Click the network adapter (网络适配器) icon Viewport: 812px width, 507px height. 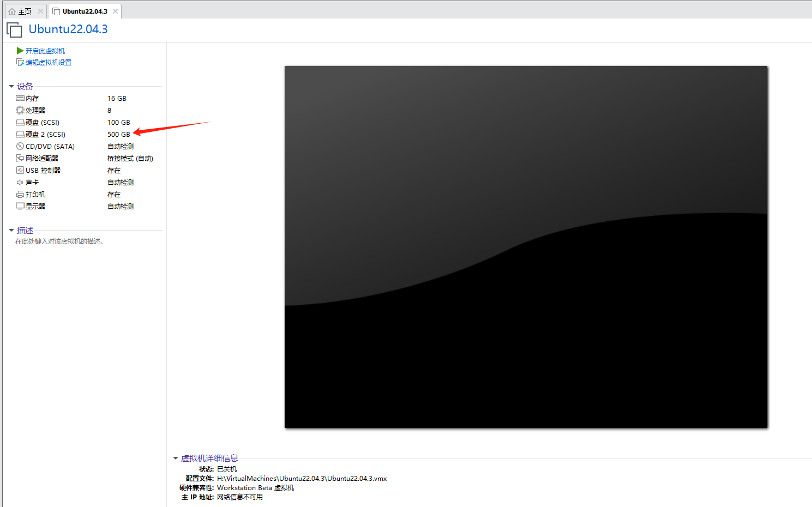click(20, 159)
